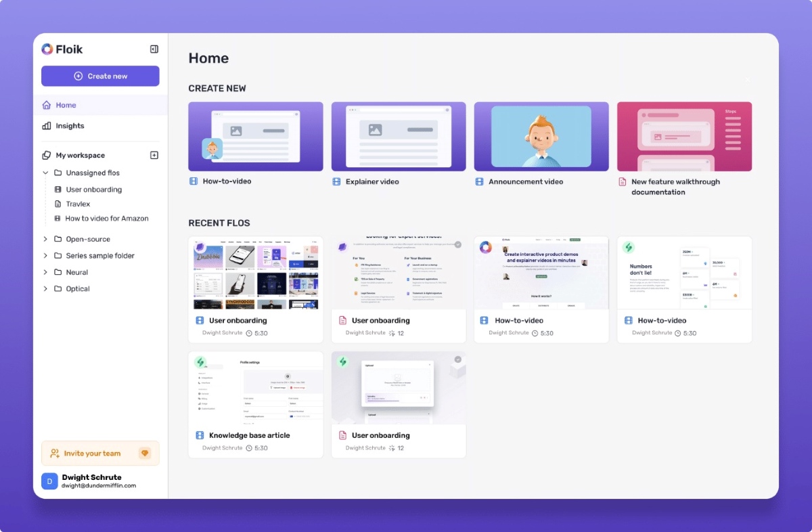Open the Knowledge base article recent flo
This screenshot has height=532, width=812.
(256, 404)
